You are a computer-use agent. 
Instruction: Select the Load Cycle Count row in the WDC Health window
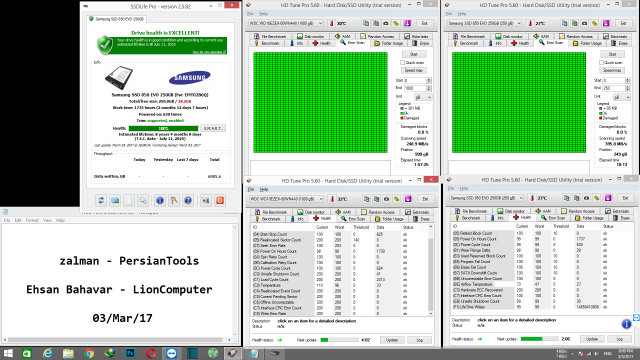[x=341, y=280]
